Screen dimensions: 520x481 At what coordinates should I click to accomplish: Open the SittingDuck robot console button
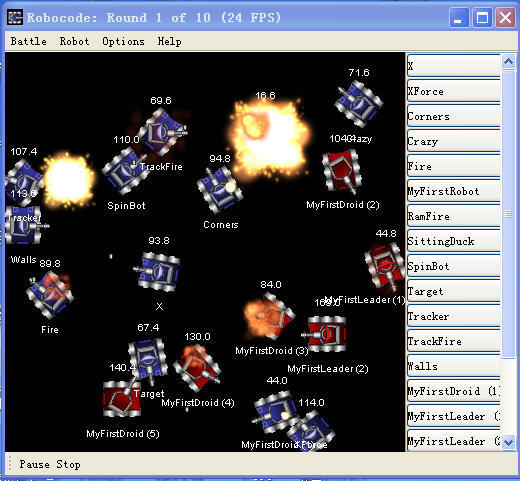click(x=453, y=241)
